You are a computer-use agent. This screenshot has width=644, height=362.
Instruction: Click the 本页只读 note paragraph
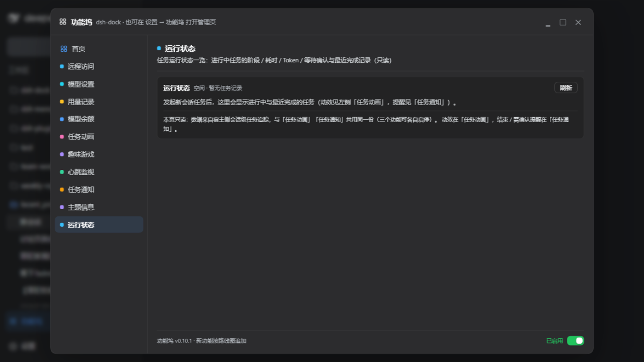click(x=366, y=124)
